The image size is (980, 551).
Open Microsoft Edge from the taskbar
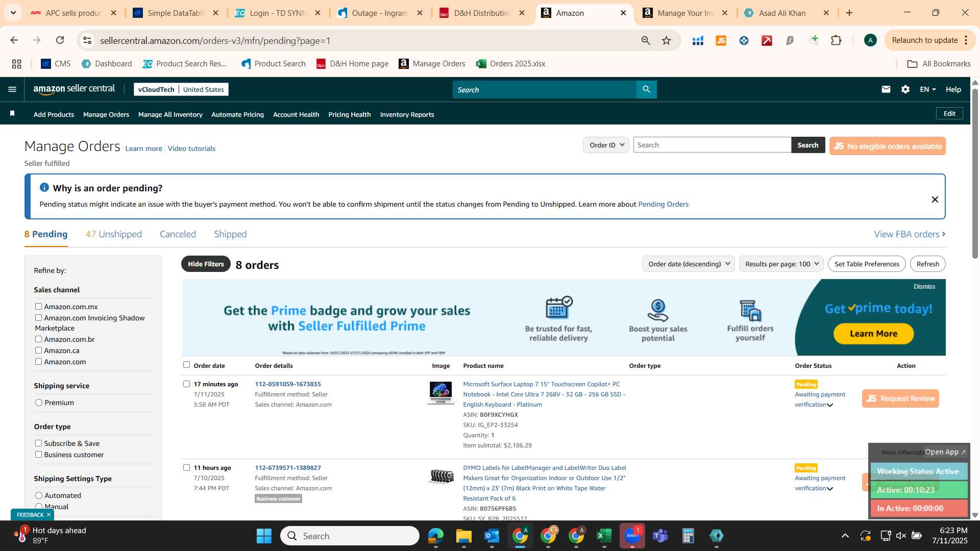435,536
